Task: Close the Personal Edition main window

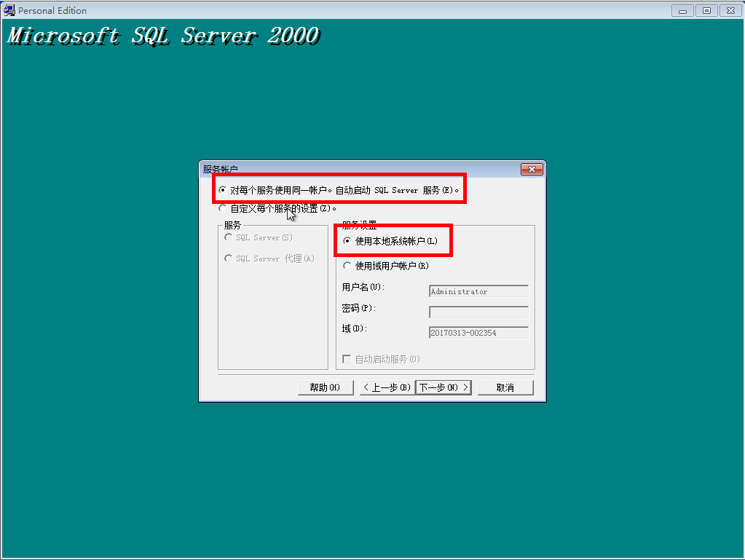Action: tap(730, 10)
